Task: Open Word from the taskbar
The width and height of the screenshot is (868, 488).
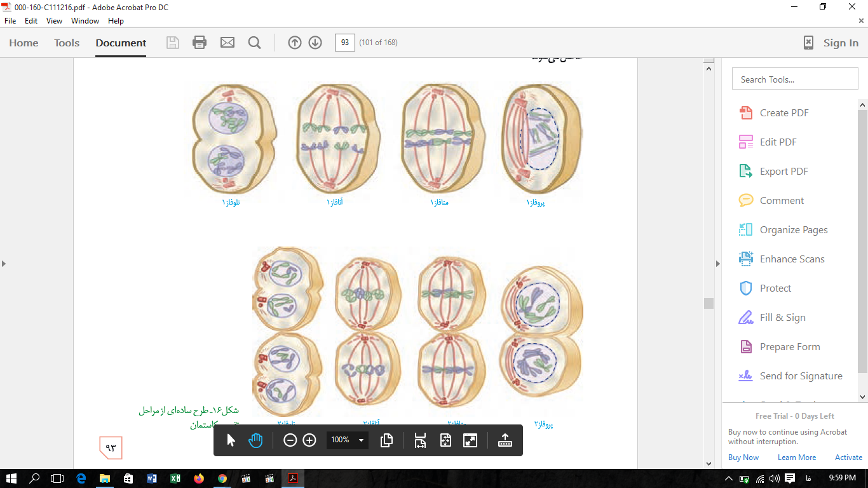Action: pyautogui.click(x=152, y=478)
